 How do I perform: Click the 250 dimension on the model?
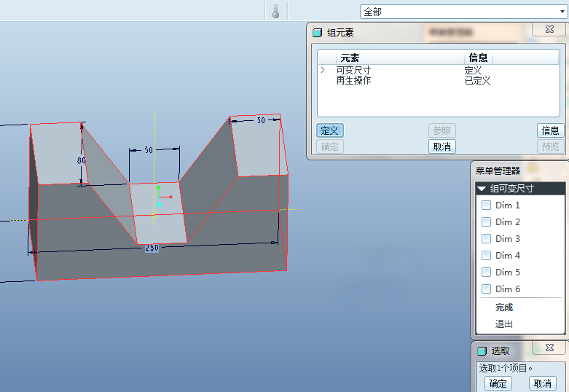[152, 248]
